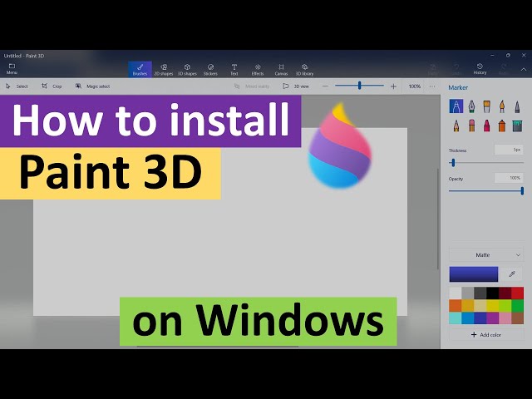Pick the brown color swatch
This screenshot has height=399, width=532.
(x=517, y=318)
